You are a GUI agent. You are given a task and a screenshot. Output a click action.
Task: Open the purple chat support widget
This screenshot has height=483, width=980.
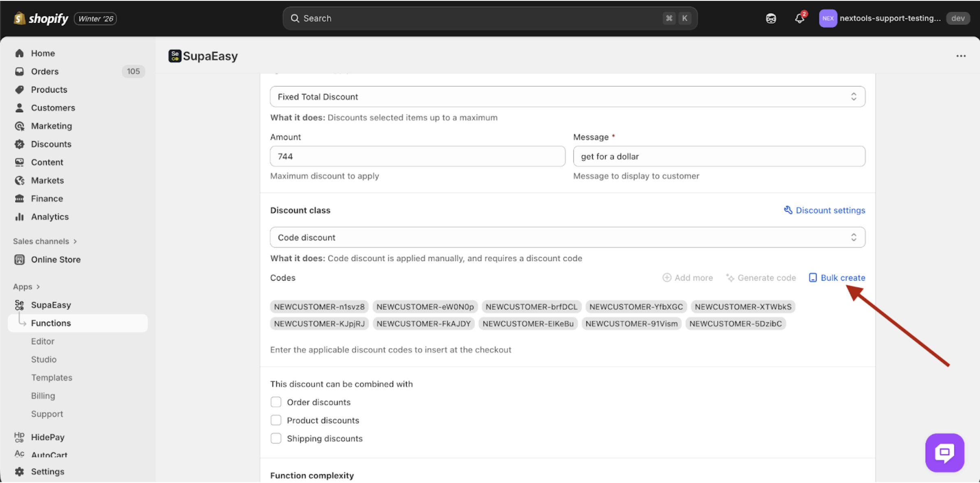pos(944,453)
